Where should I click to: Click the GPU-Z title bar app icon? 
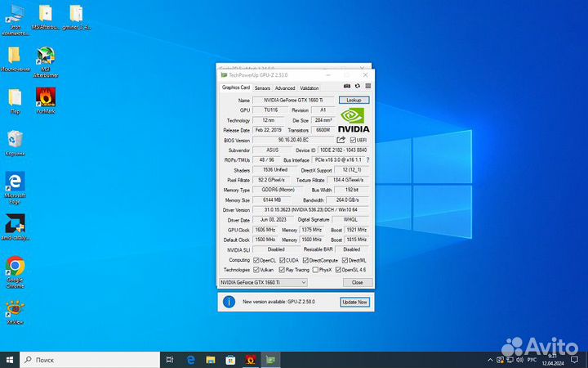pos(224,75)
